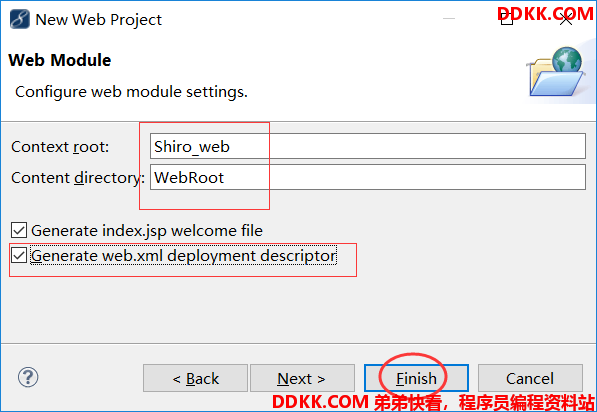Toggle the Generate web.xml deployment descriptor checkbox
The width and height of the screenshot is (597, 412).
(19, 255)
